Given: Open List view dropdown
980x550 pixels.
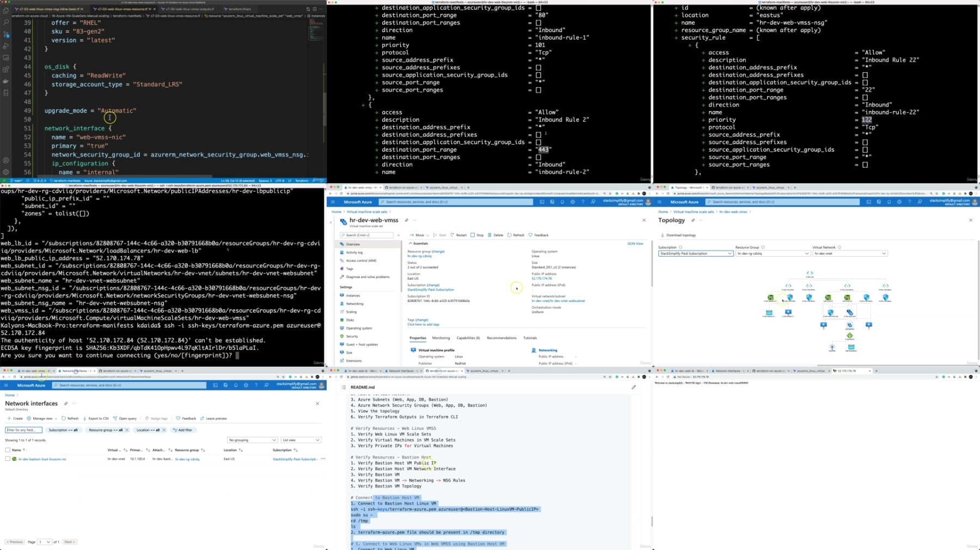Looking at the screenshot, I should coord(301,440).
